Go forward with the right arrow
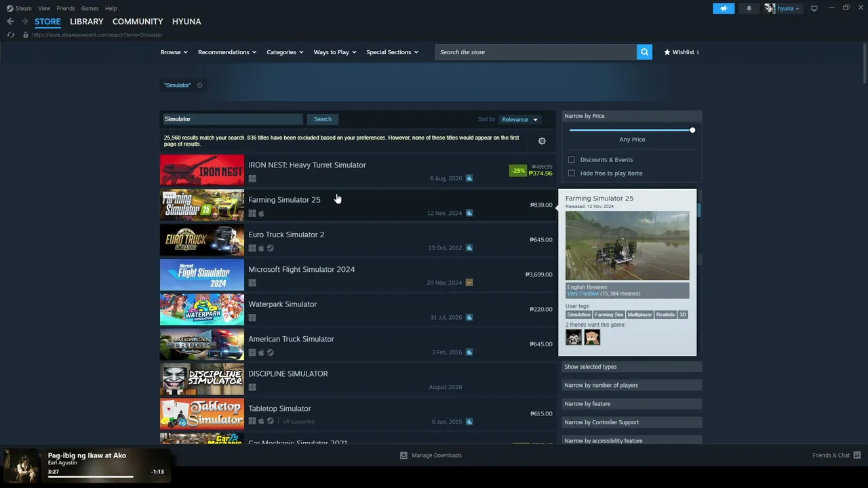The image size is (868, 488). coord(24,22)
